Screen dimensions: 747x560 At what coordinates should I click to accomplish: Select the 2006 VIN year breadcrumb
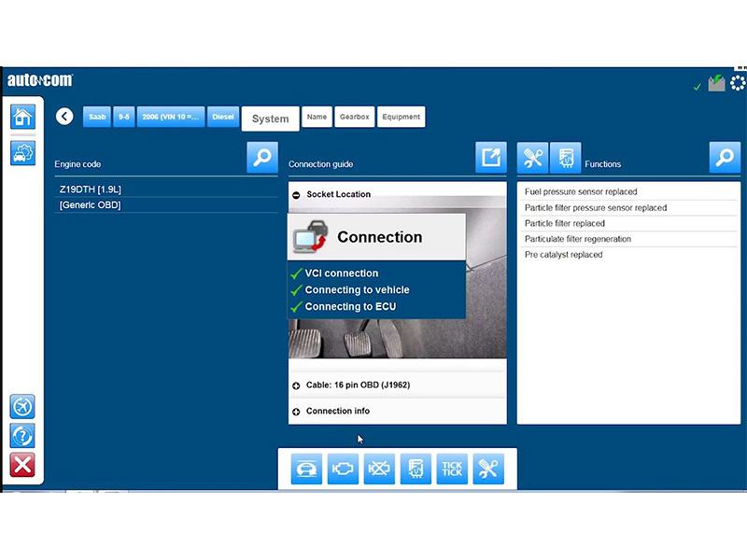click(171, 117)
